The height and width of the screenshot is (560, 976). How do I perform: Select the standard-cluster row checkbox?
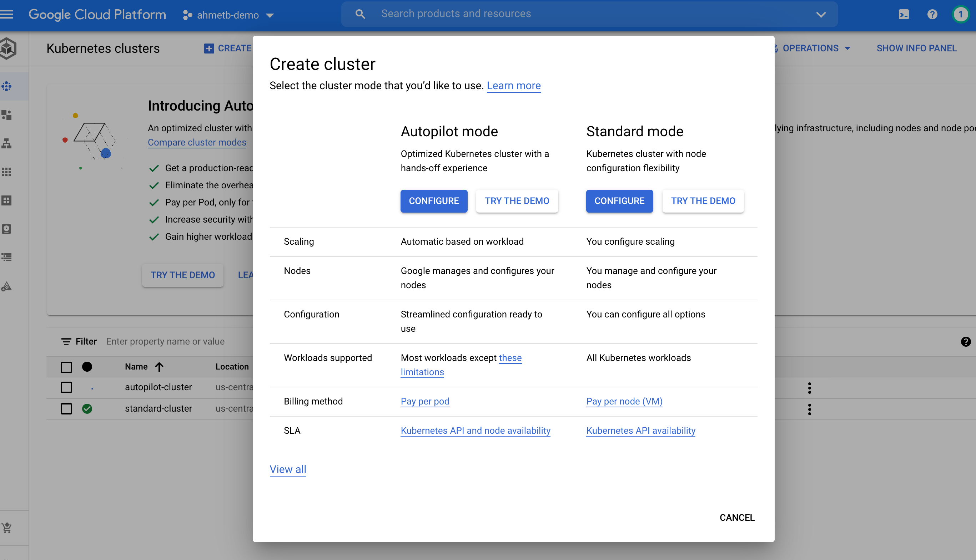coord(66,408)
